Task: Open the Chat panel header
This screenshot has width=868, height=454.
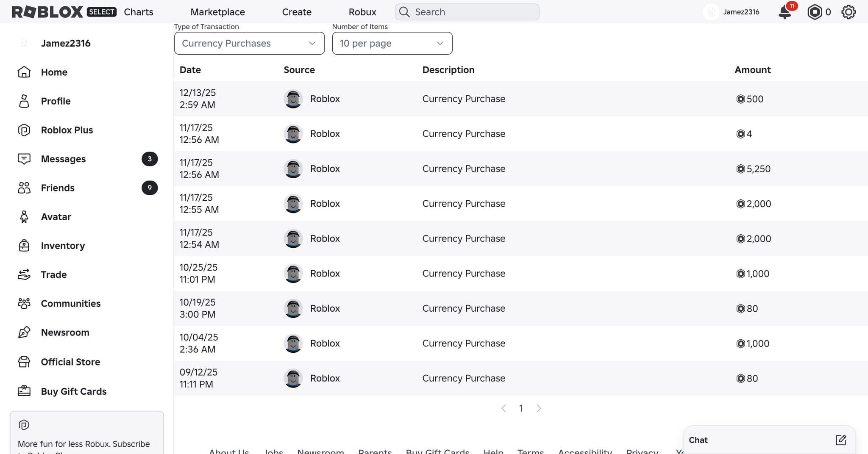Action: coord(769,440)
